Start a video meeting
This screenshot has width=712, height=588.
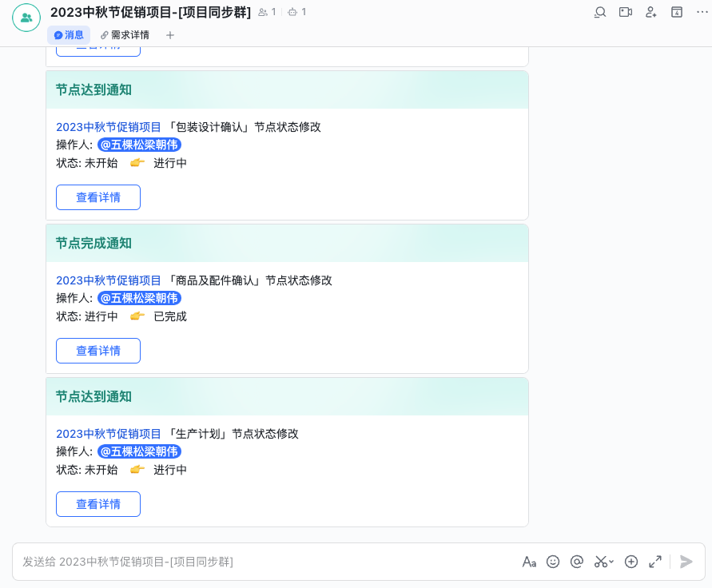pyautogui.click(x=626, y=12)
